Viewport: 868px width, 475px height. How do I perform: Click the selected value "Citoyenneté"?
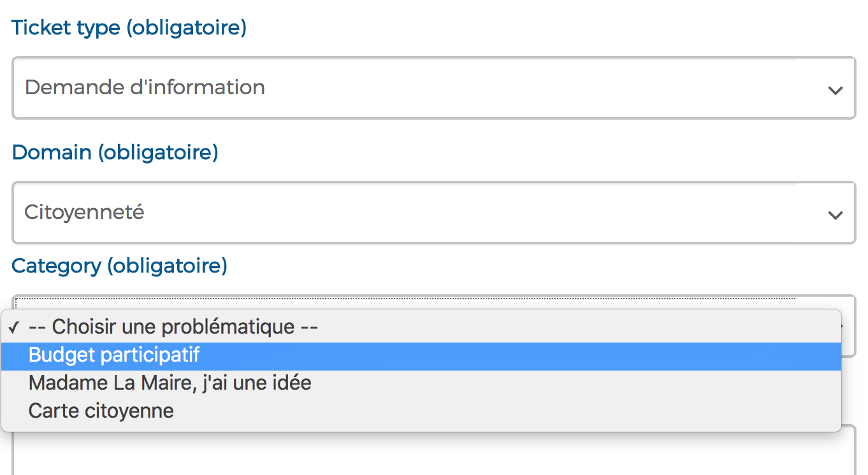pos(84,212)
